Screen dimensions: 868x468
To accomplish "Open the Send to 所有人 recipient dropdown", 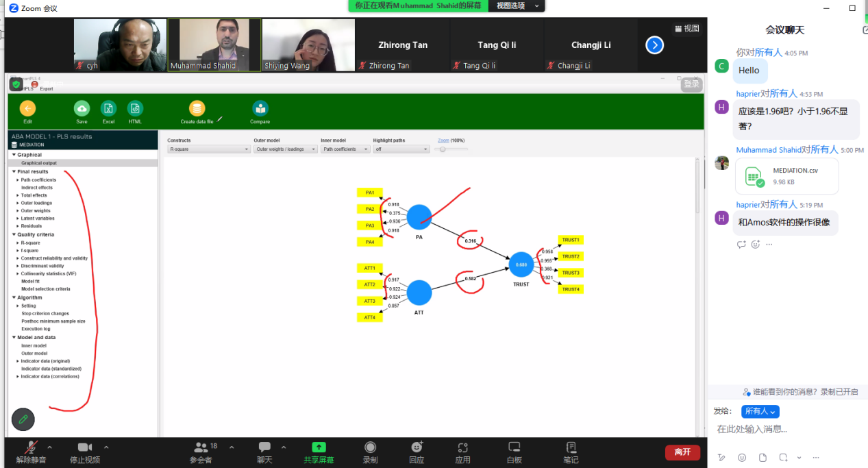I will pos(760,411).
